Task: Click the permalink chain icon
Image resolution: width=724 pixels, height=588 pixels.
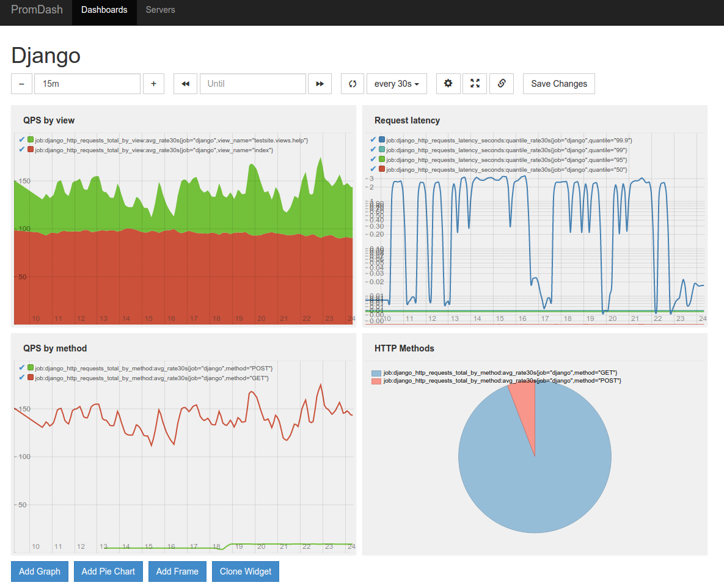Action: [502, 84]
